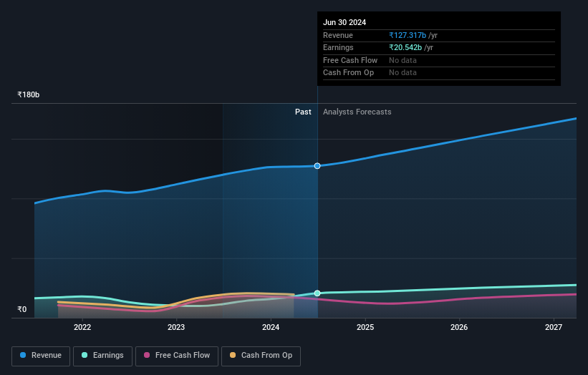
Task: Click the ₹180b y-axis label
Action: (28, 94)
